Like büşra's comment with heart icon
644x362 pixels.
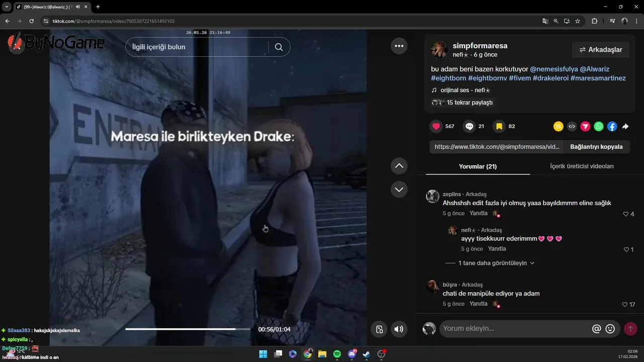tap(625, 305)
